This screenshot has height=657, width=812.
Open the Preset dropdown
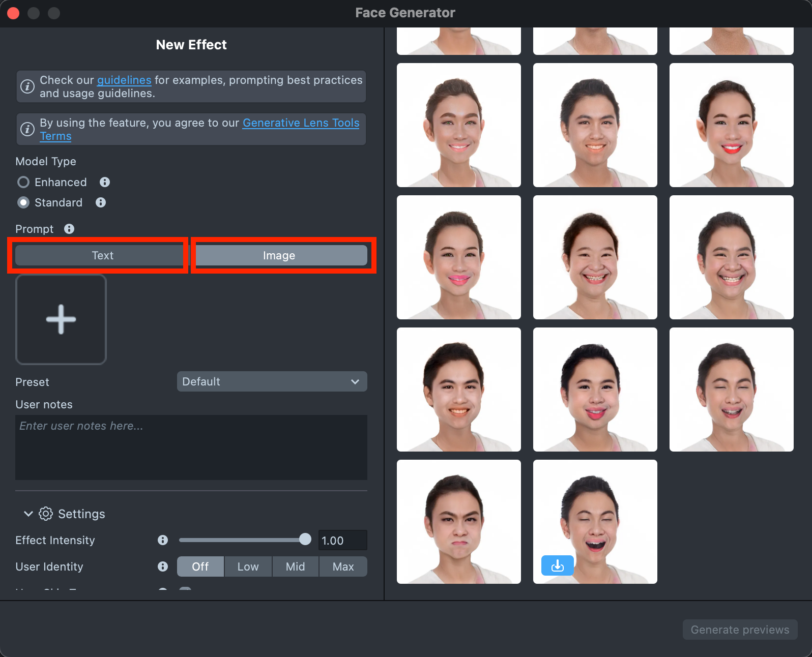click(x=272, y=381)
